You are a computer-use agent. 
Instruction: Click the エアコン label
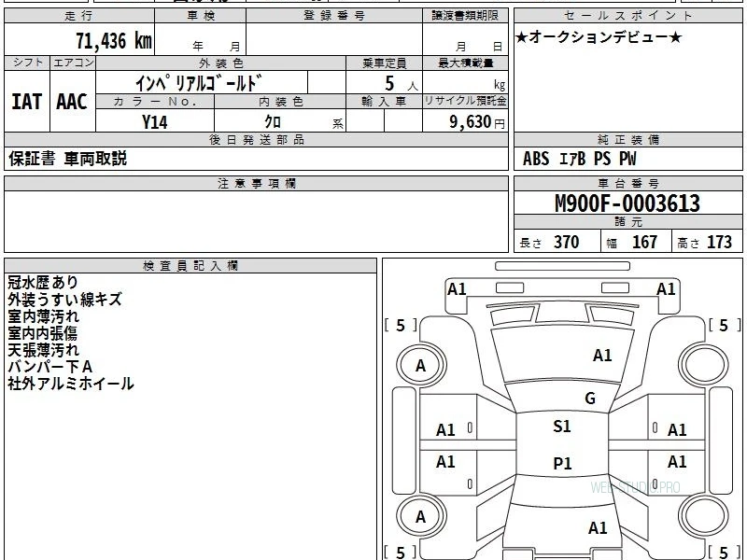[73, 63]
